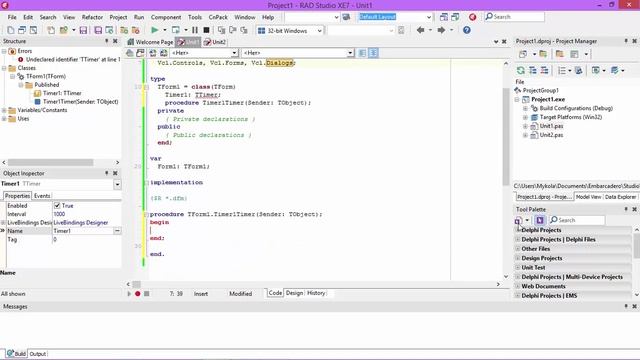Stop program with black square button
The height and width of the screenshot is (360, 640).
(207, 30)
